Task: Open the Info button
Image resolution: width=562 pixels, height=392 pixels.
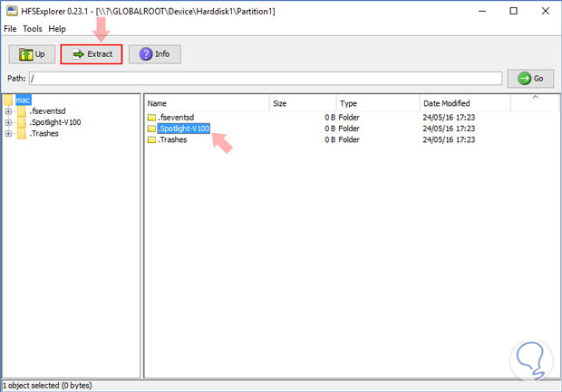Action: [154, 54]
